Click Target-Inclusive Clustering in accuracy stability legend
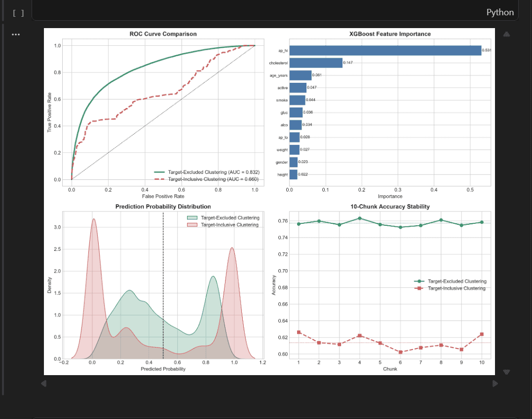The height and width of the screenshot is (419, 532). pyautogui.click(x=456, y=288)
